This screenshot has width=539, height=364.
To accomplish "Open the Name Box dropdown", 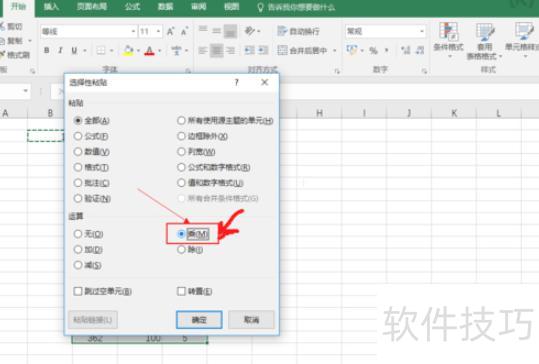I will point(25,91).
